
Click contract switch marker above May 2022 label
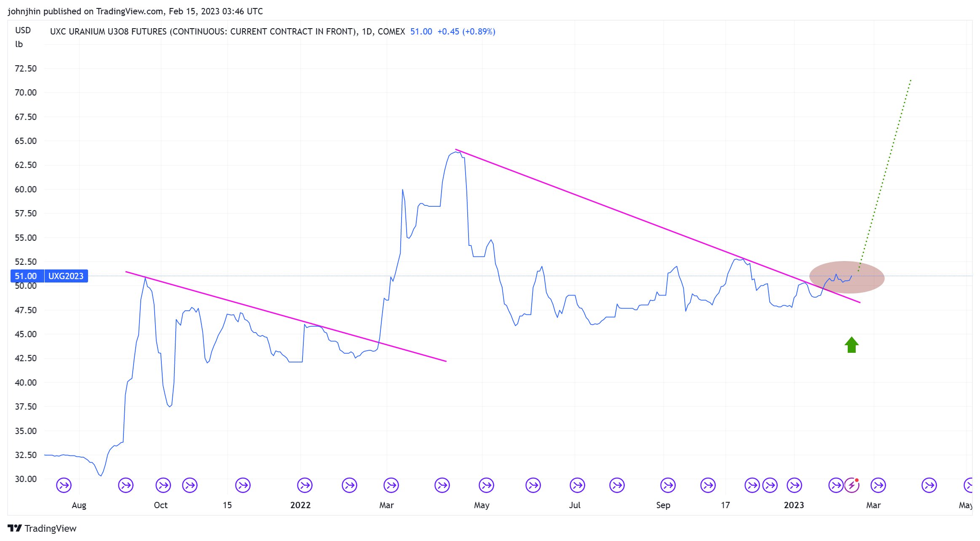(486, 485)
